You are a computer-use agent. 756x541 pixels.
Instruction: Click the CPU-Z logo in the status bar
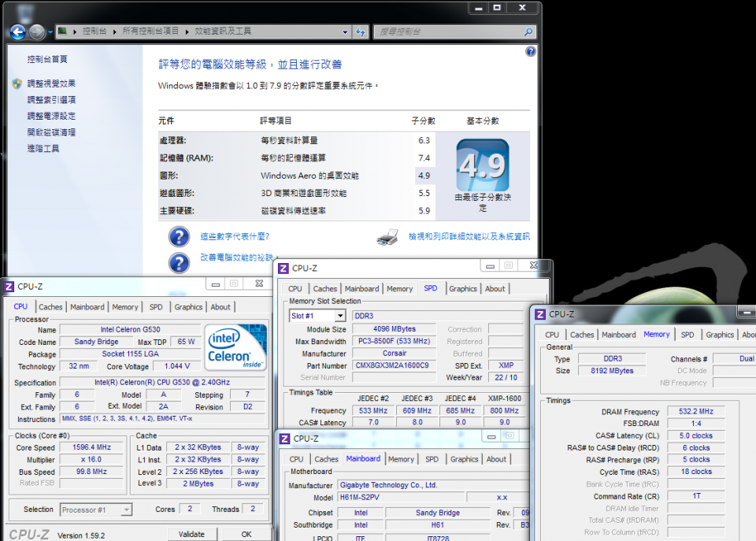click(28, 533)
